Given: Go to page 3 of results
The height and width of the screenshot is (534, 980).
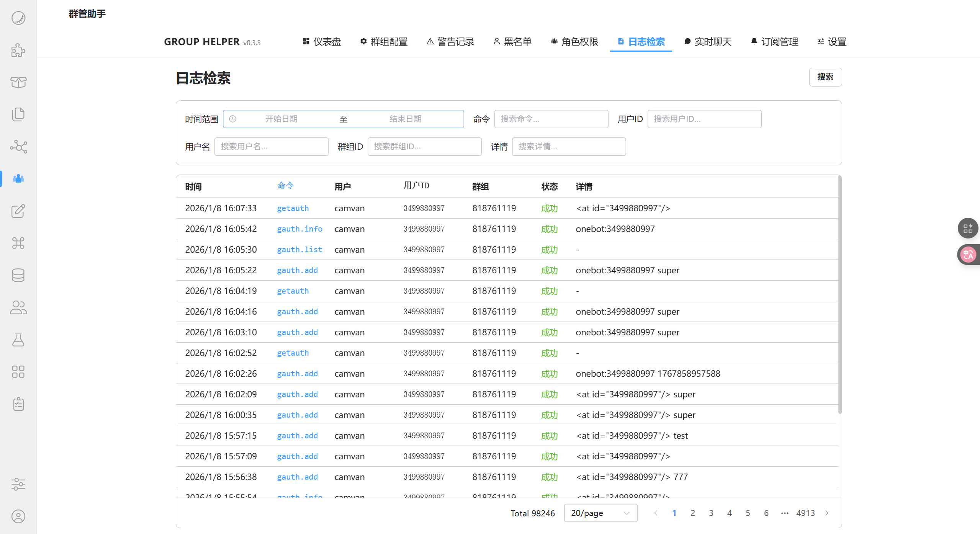Looking at the screenshot, I should (711, 513).
